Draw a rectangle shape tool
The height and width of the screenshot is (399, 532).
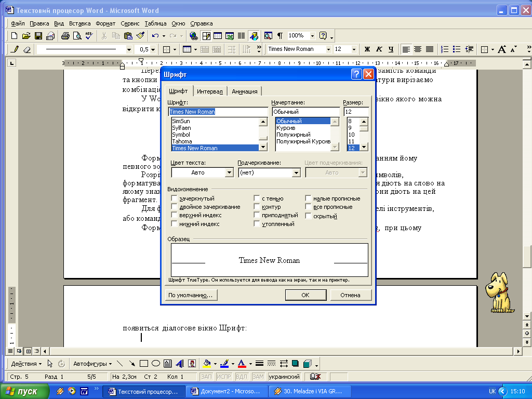pos(144,364)
